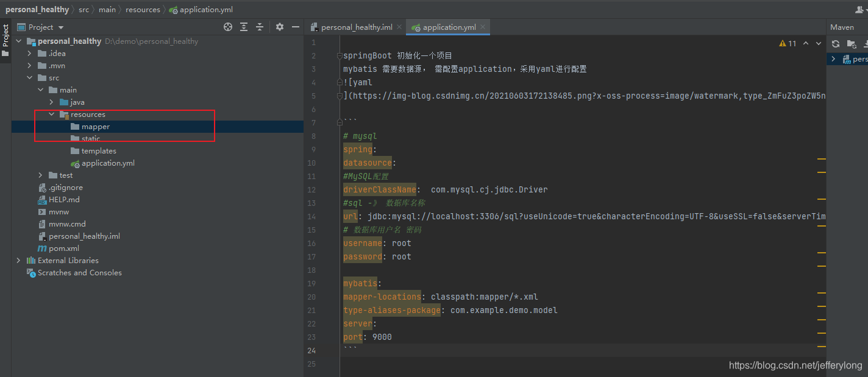Click the '# mysql' comment line

(360, 136)
